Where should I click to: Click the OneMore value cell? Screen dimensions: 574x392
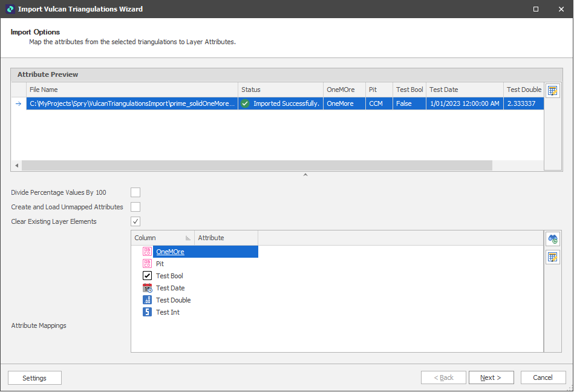(x=344, y=103)
